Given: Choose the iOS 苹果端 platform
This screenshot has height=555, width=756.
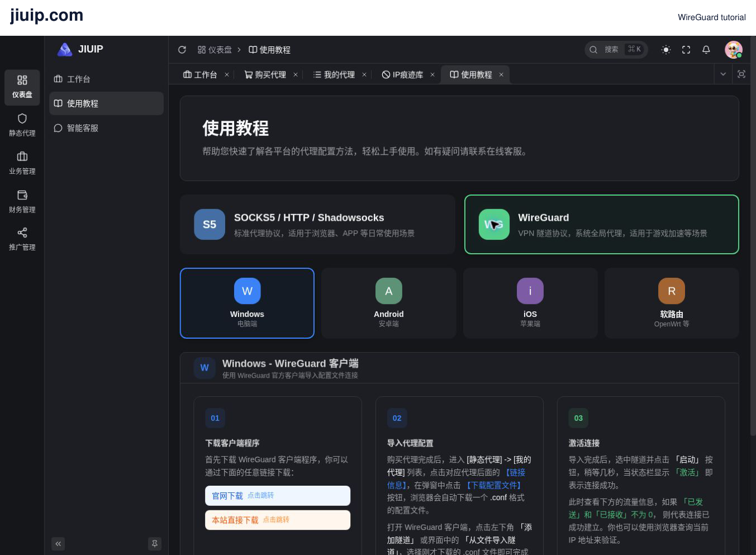Looking at the screenshot, I should (530, 303).
